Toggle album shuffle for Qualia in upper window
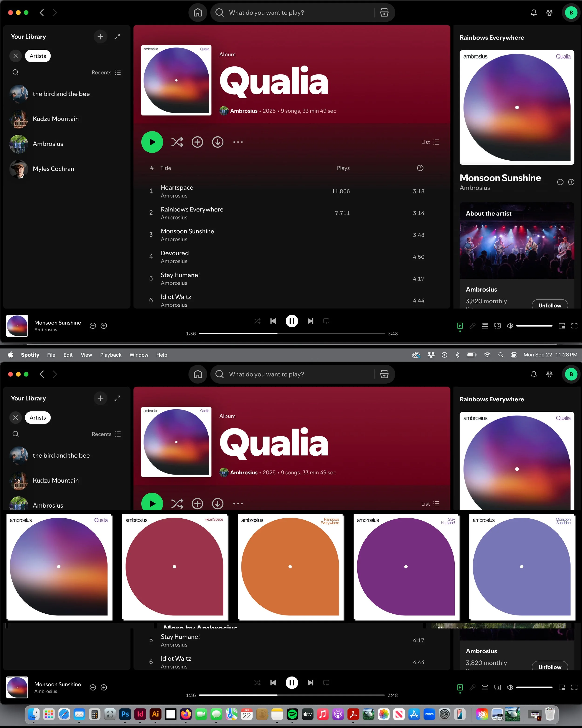582x728 pixels. point(177,142)
